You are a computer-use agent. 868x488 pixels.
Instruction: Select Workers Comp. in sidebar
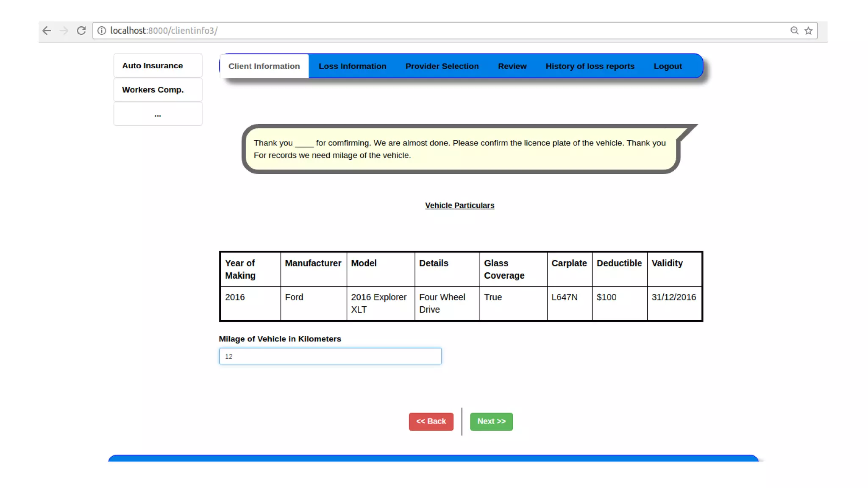pyautogui.click(x=158, y=90)
